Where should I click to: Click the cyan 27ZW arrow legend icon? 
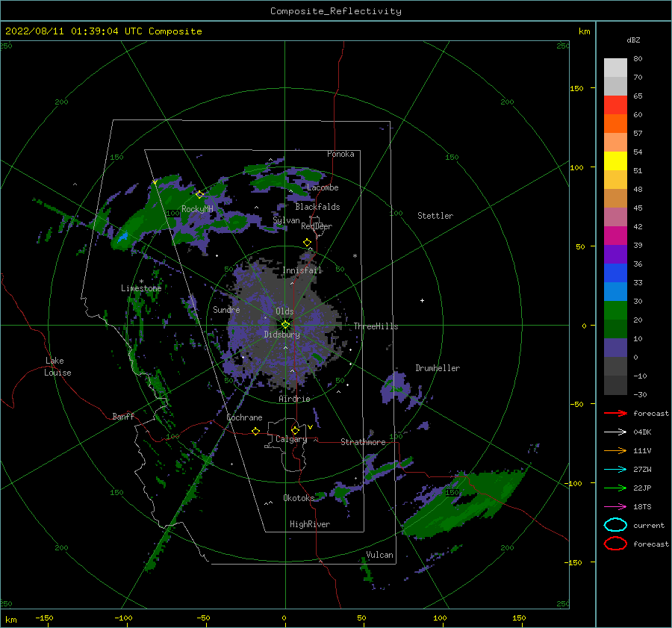point(615,470)
